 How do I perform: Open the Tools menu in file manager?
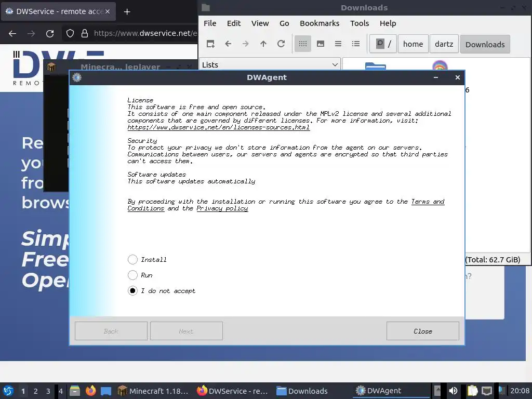tap(360, 23)
